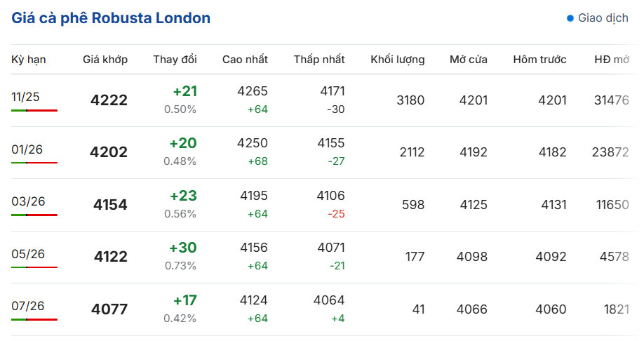The width and height of the screenshot is (644, 341).
Task: Sort by the Giá khớp column header
Action: [105, 60]
